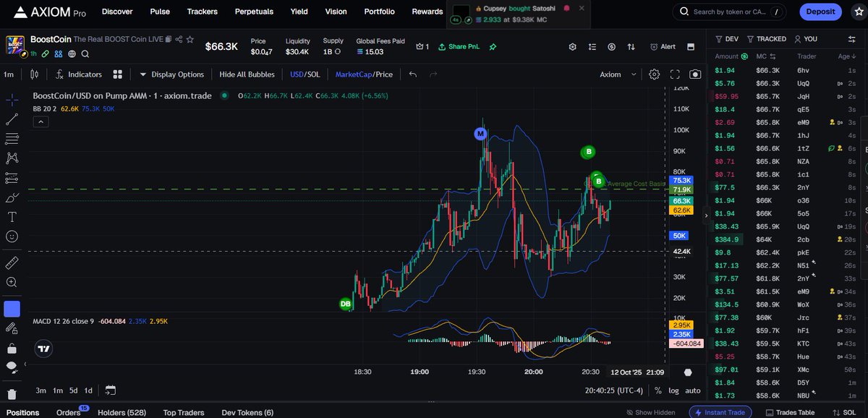Open the long position forecasting tool
Screen dimensions: 868x418
coord(12,178)
